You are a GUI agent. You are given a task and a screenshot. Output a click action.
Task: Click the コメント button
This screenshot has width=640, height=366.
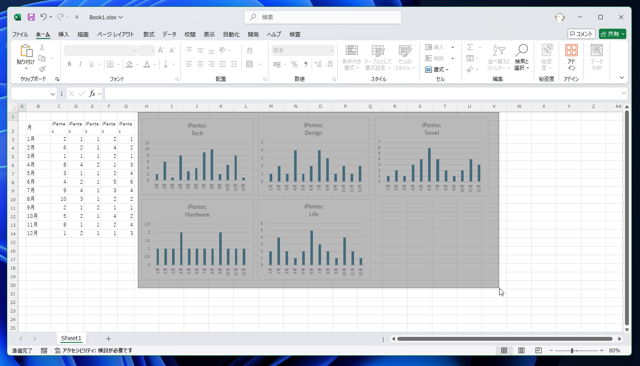(581, 34)
